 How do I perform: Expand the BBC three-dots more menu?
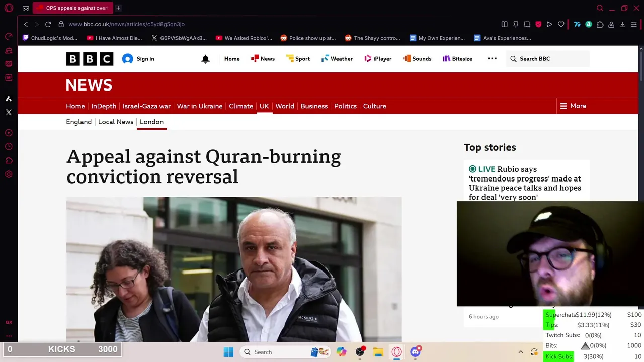(x=492, y=59)
